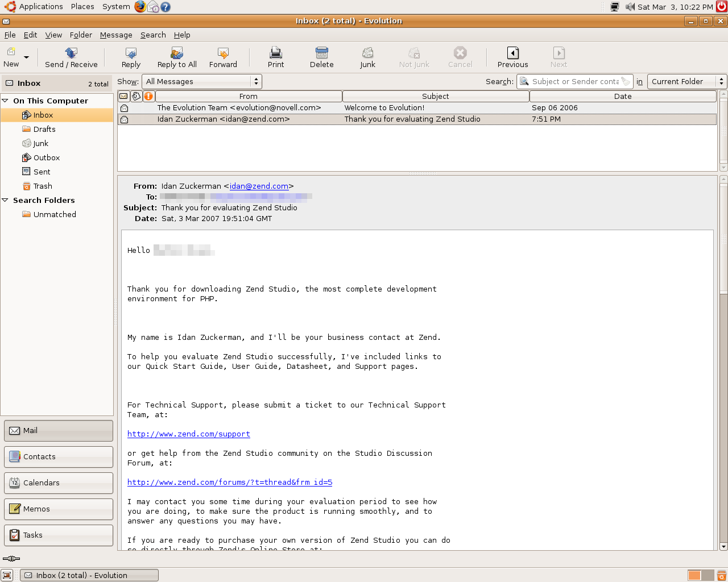Go to the Previous message
Viewport: 728px width, 582px height.
coord(512,57)
